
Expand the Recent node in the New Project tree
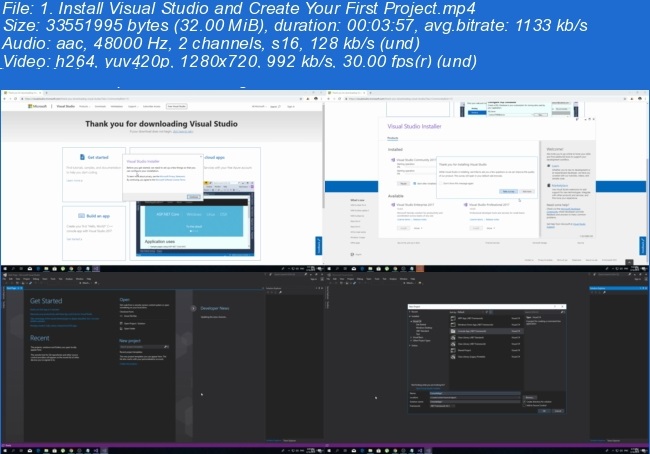(410, 312)
